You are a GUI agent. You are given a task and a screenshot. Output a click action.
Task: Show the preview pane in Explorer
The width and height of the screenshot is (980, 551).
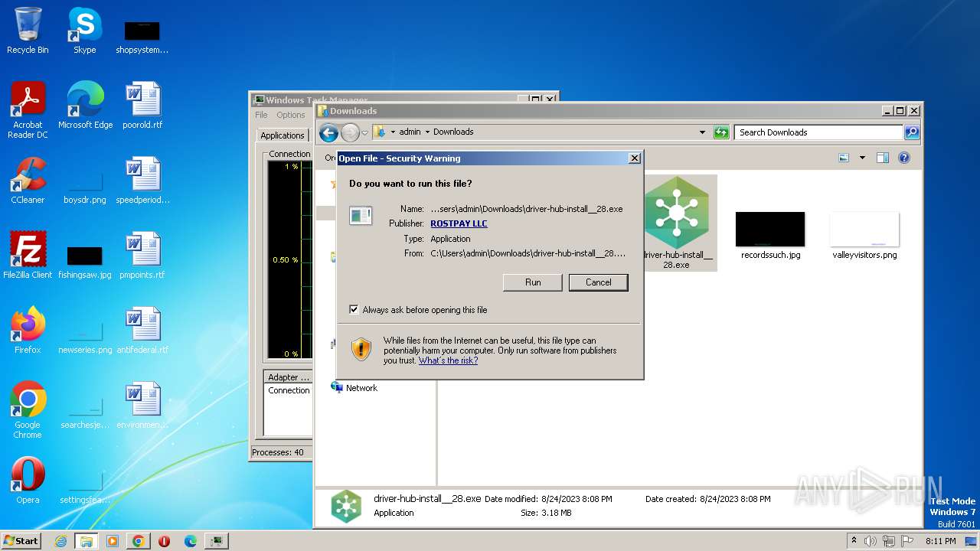pos(883,158)
